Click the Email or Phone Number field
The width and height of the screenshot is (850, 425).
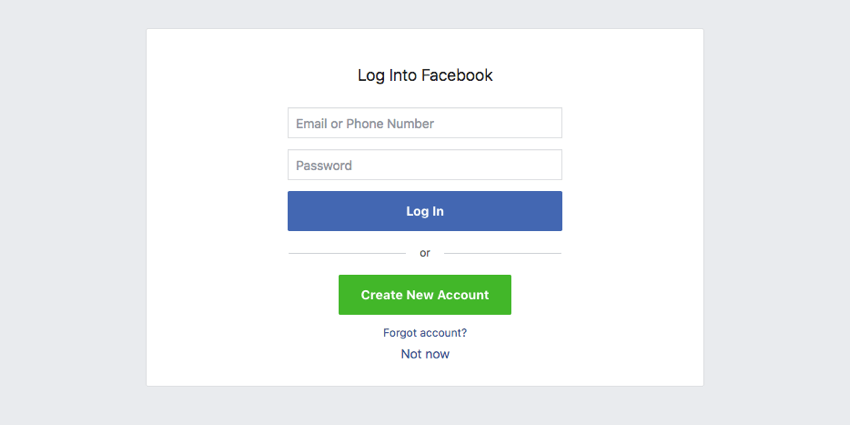click(424, 123)
